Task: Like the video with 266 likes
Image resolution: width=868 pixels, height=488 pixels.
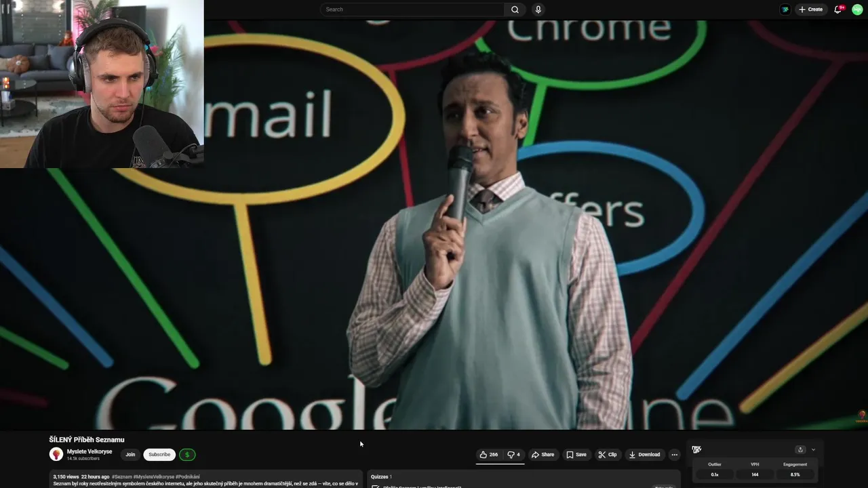Action: (x=488, y=455)
